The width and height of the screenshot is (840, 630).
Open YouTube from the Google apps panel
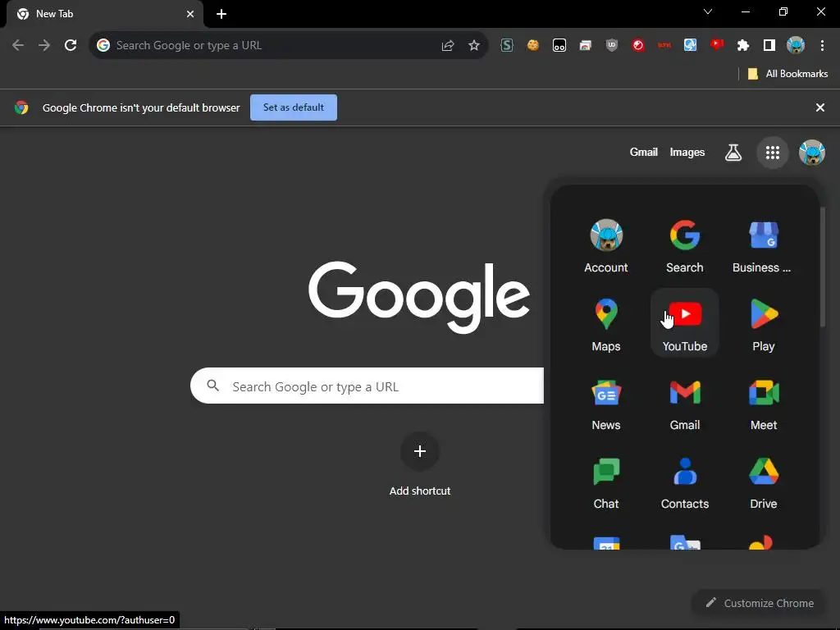click(685, 323)
